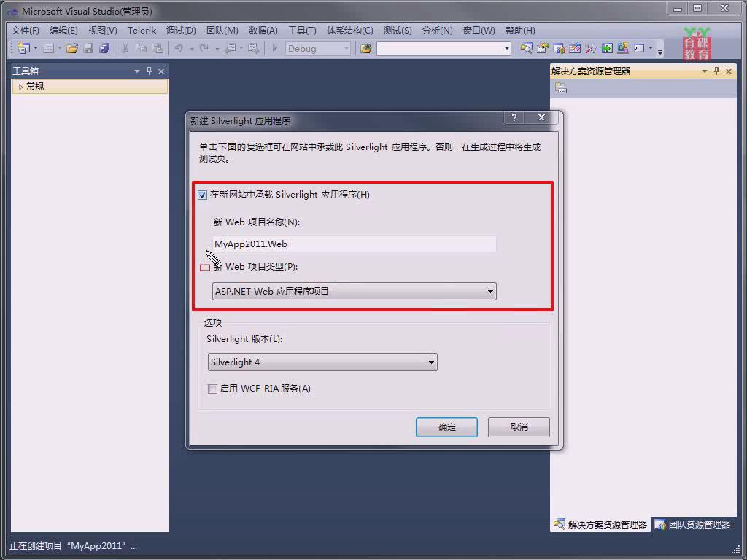
Task: Click the Command Window toolbar icon
Action: [639, 48]
